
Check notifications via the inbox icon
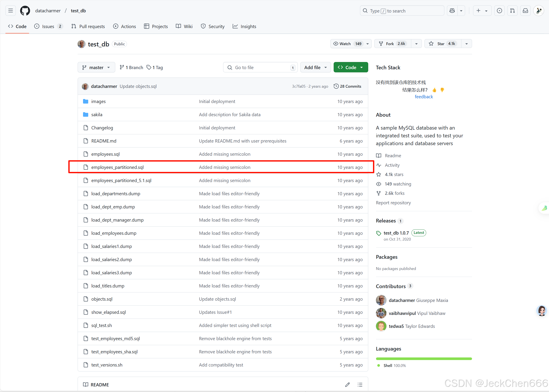coord(525,10)
